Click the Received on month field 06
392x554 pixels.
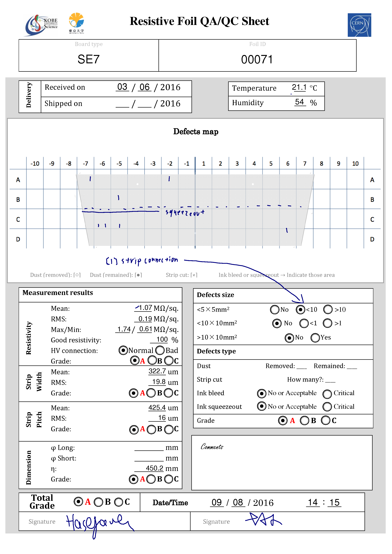click(x=145, y=87)
